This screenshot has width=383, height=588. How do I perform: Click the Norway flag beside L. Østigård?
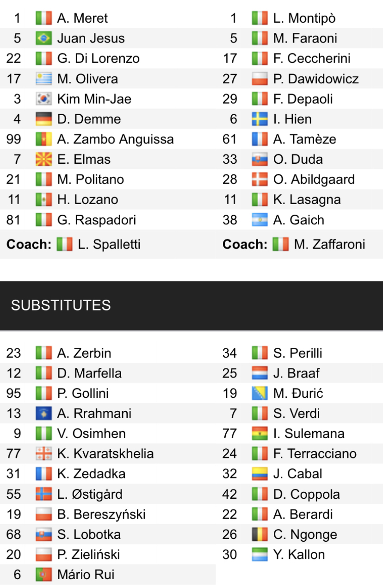(x=43, y=495)
